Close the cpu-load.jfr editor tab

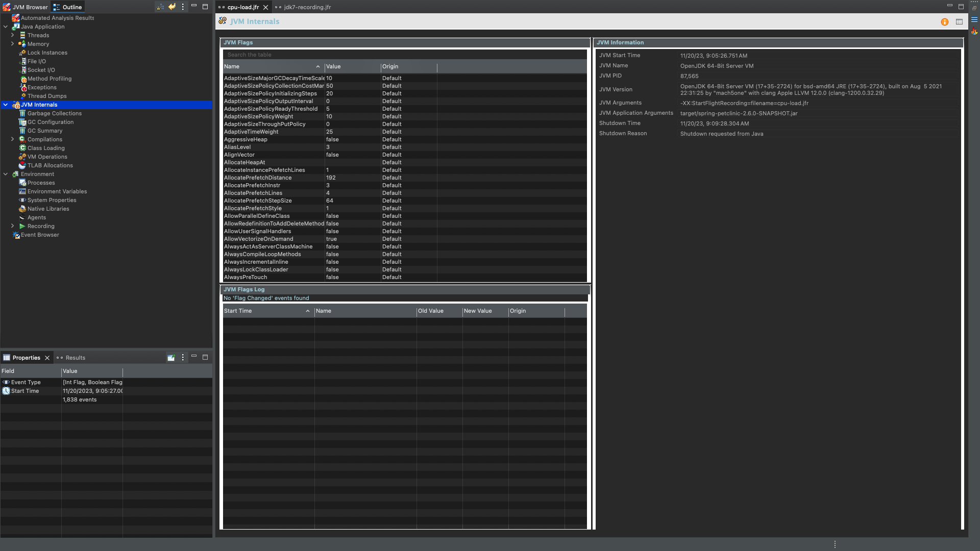pos(265,7)
